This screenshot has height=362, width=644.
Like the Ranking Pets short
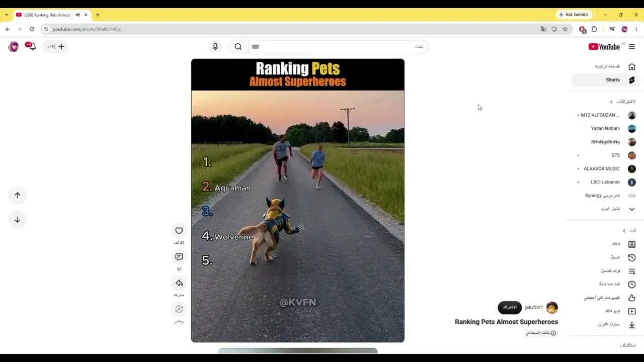(x=179, y=231)
